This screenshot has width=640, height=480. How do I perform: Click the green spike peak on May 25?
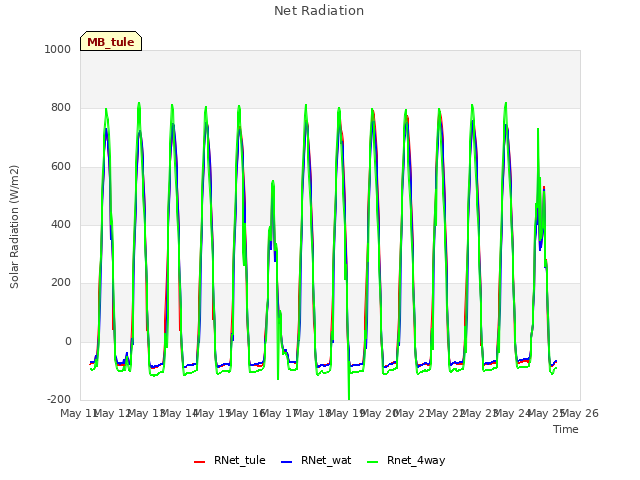click(x=538, y=130)
